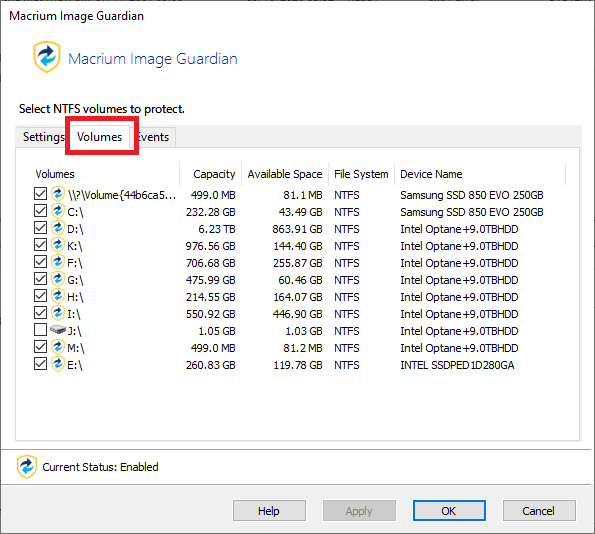This screenshot has width=595, height=534.
Task: Click the shield icon for the H:\ volume
Action: [x=58, y=296]
